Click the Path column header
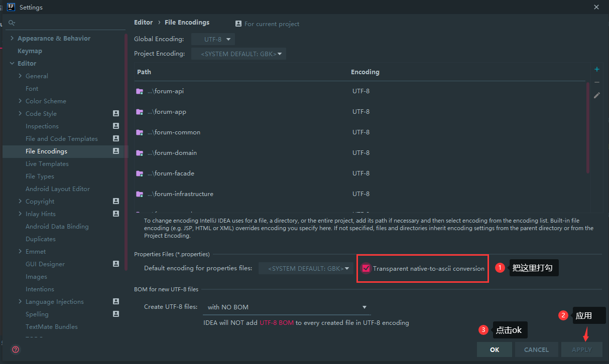609x364 pixels. (144, 72)
